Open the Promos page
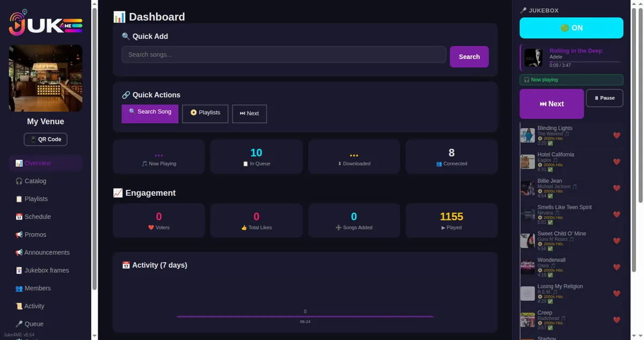Image resolution: width=644 pixels, height=340 pixels. (46, 235)
